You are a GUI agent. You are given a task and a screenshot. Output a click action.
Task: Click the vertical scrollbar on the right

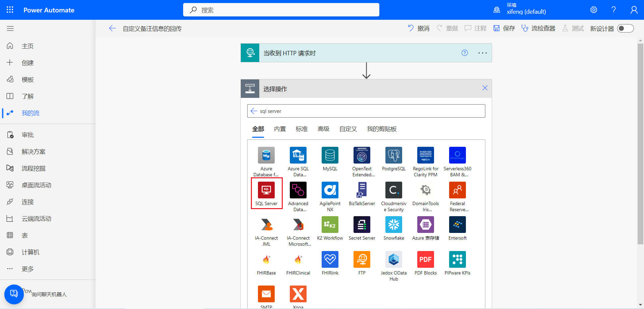point(640,144)
